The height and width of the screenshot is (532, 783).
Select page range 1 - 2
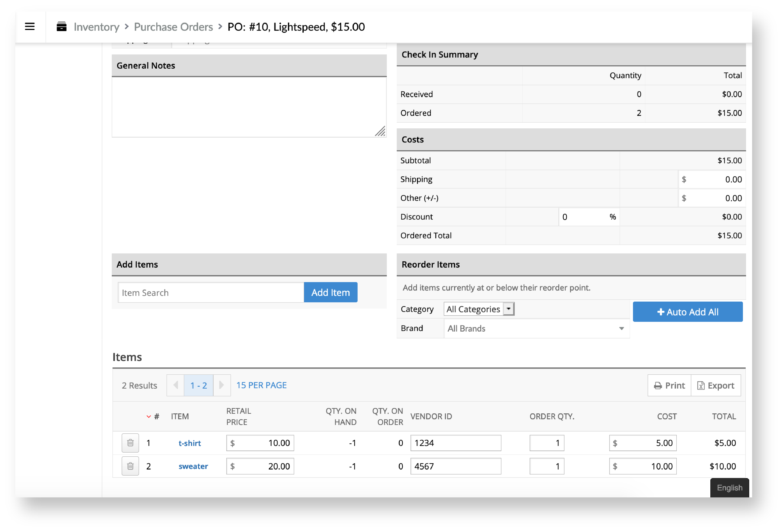tap(198, 385)
